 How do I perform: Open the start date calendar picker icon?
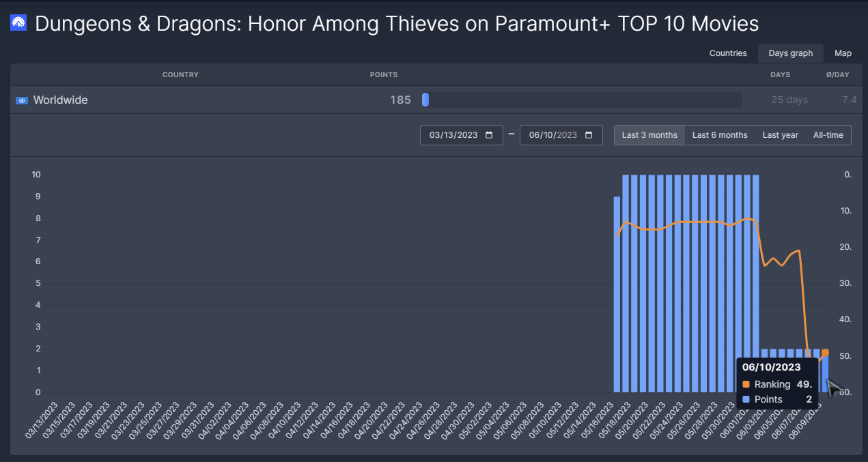[489, 135]
